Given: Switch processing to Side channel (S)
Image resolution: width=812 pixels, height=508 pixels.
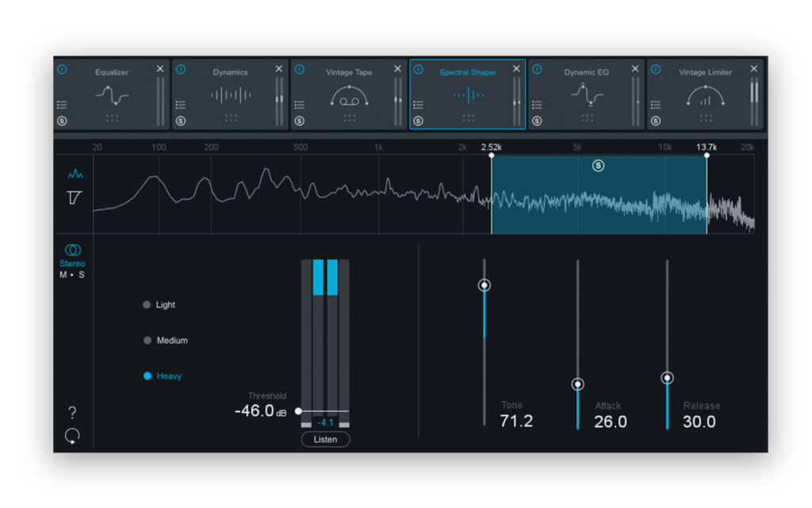Looking at the screenshot, I should click(x=82, y=275).
